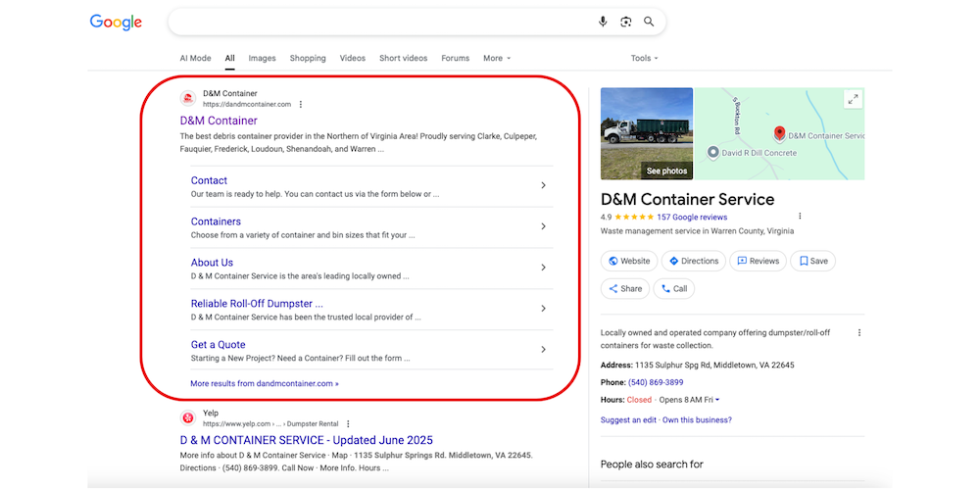This screenshot has height=490, width=980.
Task: Click the D&M Container Service panel title
Action: coord(688,199)
